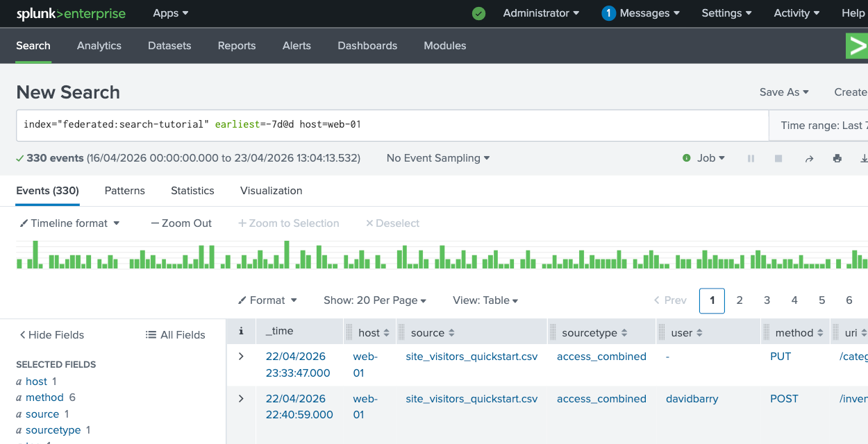Viewport: 868px width, 444px height.
Task: Open the Apps dropdown menu
Action: [x=171, y=13]
